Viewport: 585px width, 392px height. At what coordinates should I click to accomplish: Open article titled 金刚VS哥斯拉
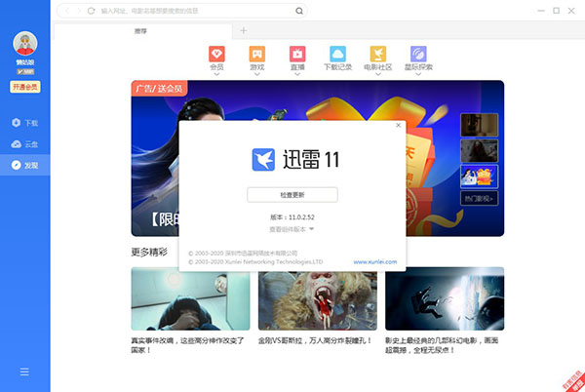315,340
